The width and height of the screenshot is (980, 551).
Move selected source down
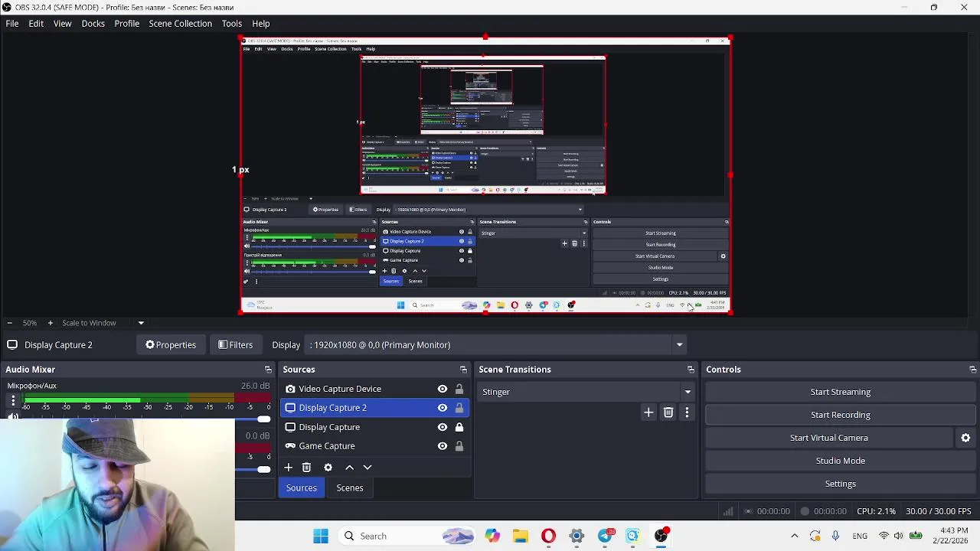[x=367, y=468]
